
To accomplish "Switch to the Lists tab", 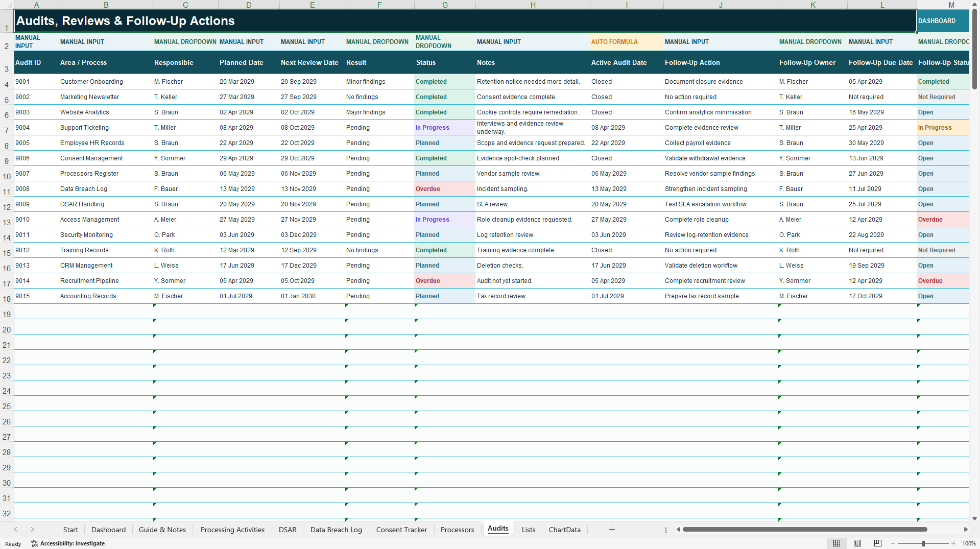I will 529,530.
